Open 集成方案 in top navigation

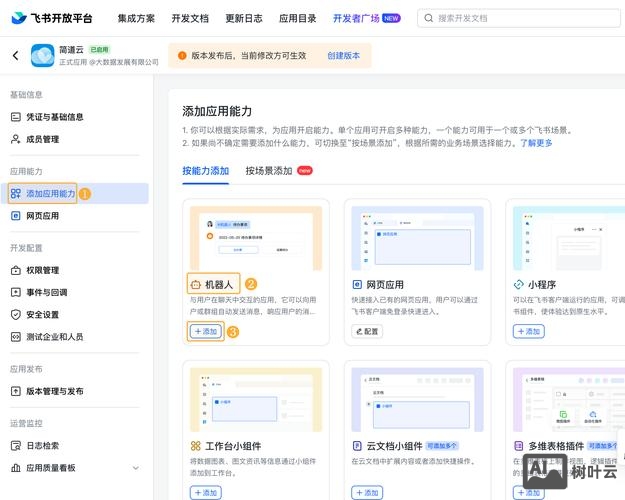coord(136,18)
